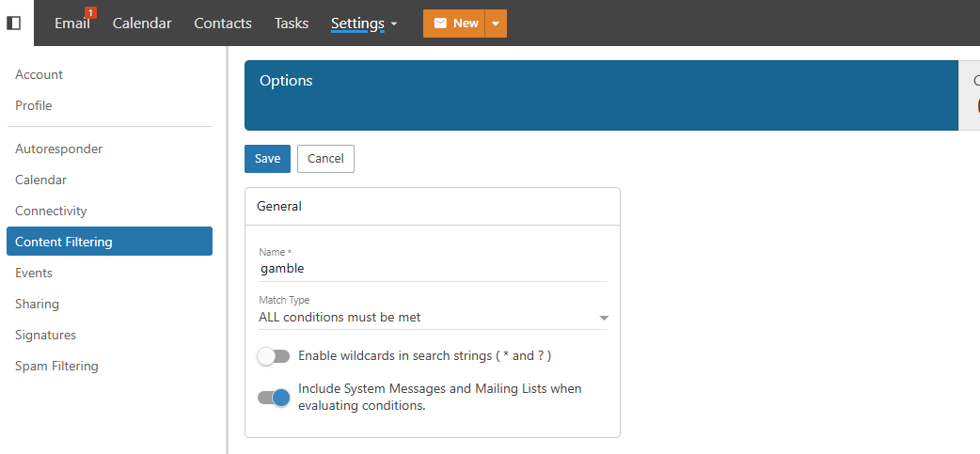Image resolution: width=980 pixels, height=454 pixels.
Task: Save the content filter rule
Action: click(x=267, y=159)
